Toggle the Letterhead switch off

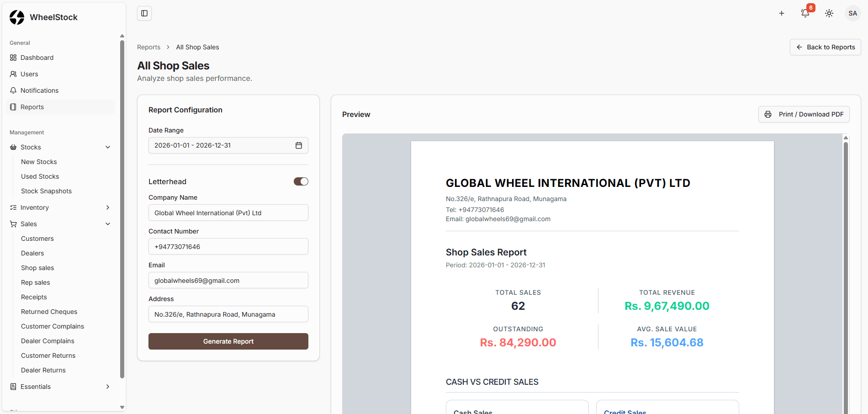(301, 181)
